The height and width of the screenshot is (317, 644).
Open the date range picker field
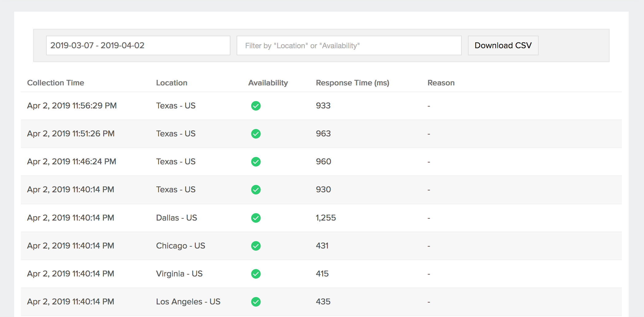(138, 45)
